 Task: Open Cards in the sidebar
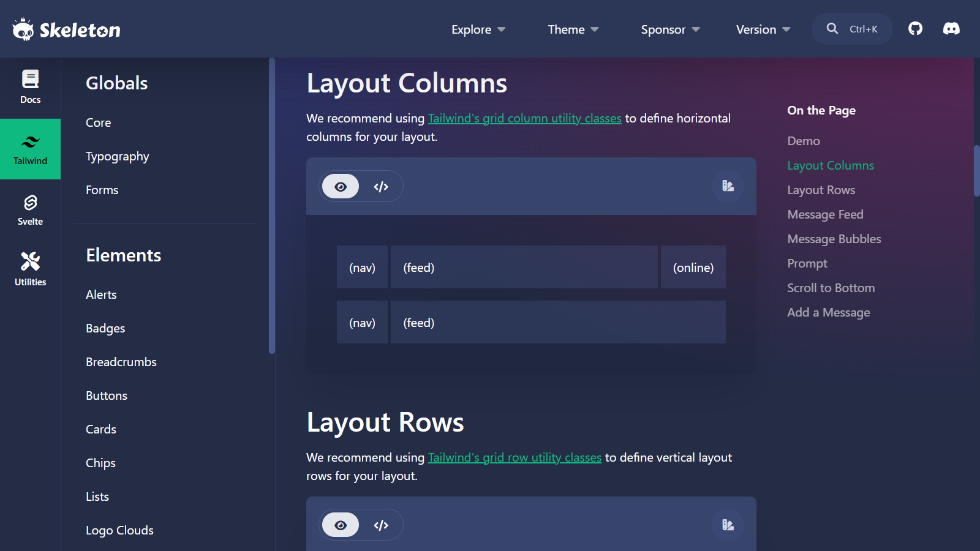(x=101, y=429)
